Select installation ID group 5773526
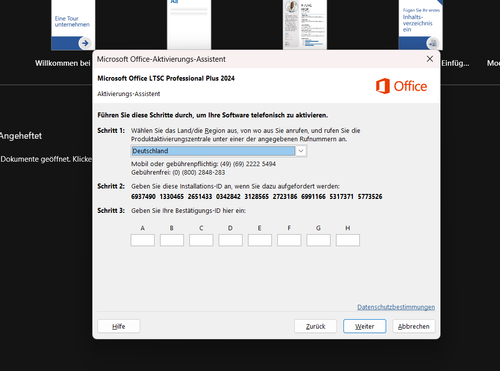500x371 pixels. click(x=370, y=197)
